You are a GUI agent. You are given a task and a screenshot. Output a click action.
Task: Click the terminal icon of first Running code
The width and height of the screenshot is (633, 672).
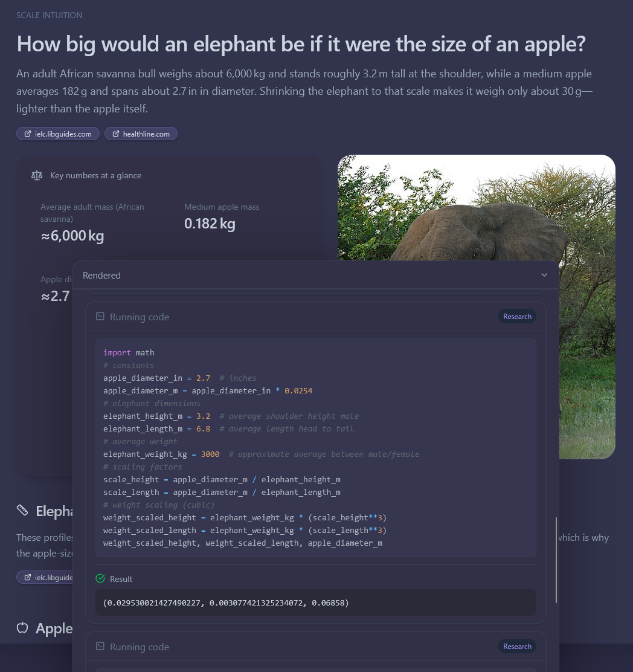click(100, 316)
